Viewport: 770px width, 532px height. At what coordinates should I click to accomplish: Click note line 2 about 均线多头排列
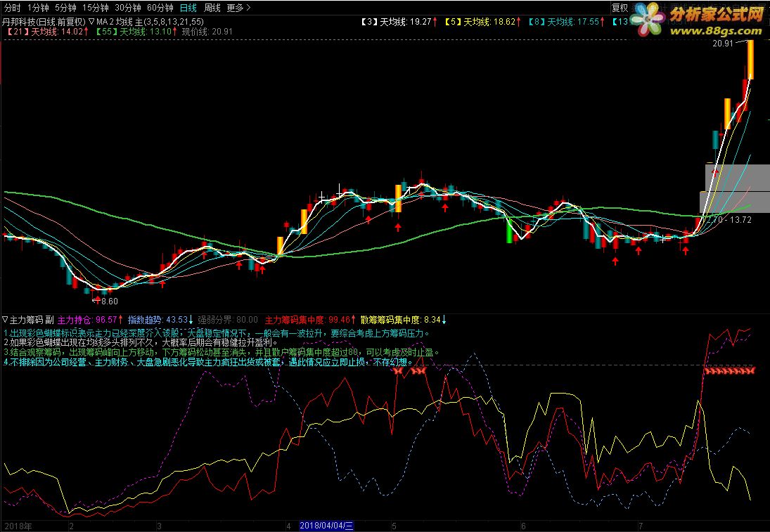point(141,342)
